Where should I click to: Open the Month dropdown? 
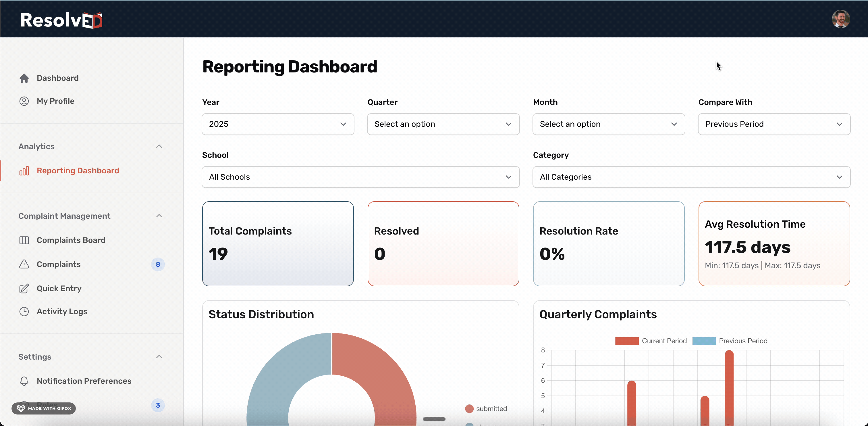pos(609,124)
